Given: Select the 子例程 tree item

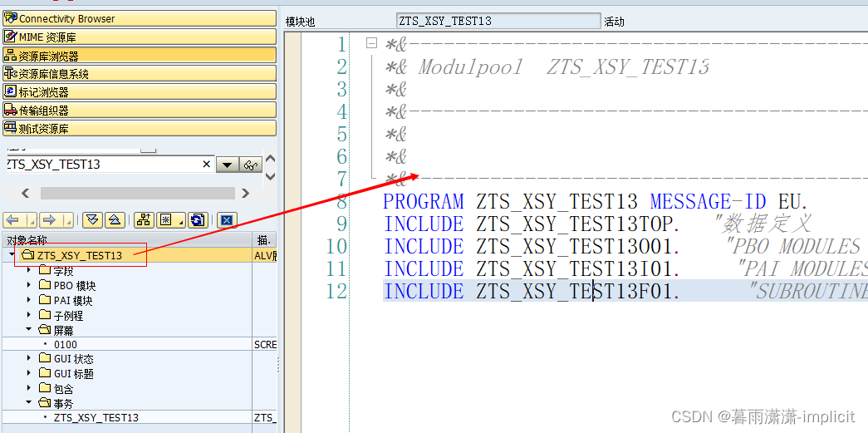Looking at the screenshot, I should click(x=69, y=316).
